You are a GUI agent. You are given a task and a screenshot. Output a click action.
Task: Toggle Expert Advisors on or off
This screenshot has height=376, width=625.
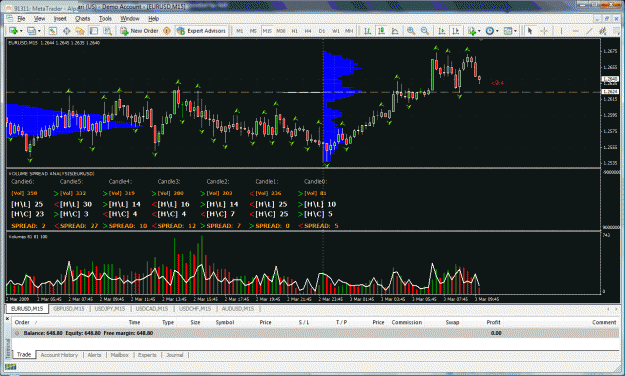[201, 31]
